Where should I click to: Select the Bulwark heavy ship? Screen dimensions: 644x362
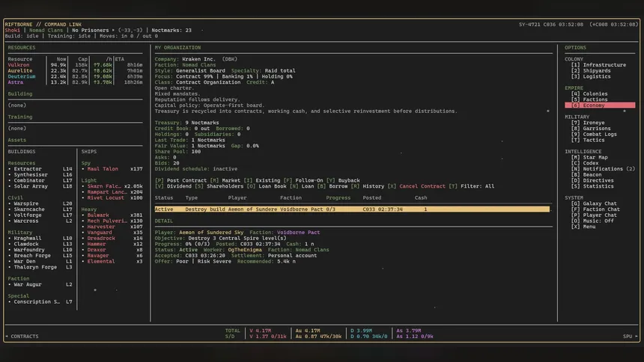point(112,215)
